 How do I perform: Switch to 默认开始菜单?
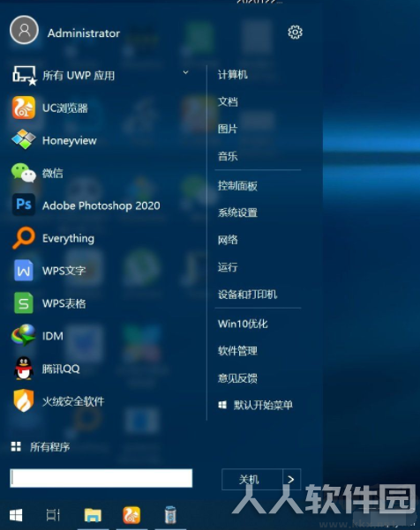(x=263, y=405)
